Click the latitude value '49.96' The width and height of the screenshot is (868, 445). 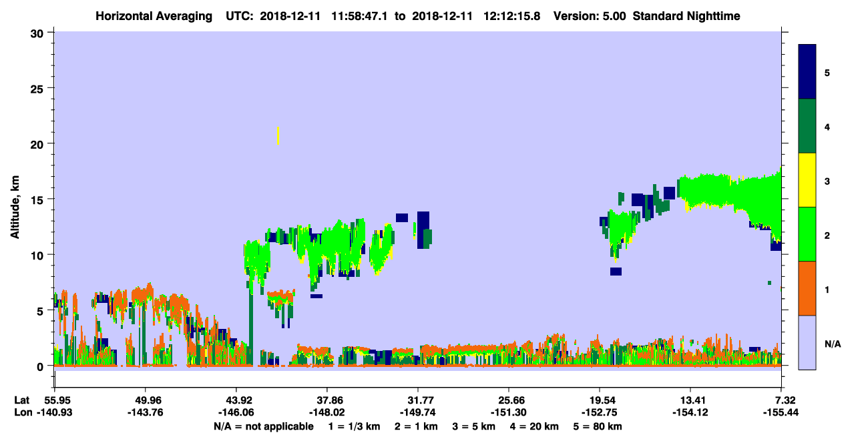[145, 400]
